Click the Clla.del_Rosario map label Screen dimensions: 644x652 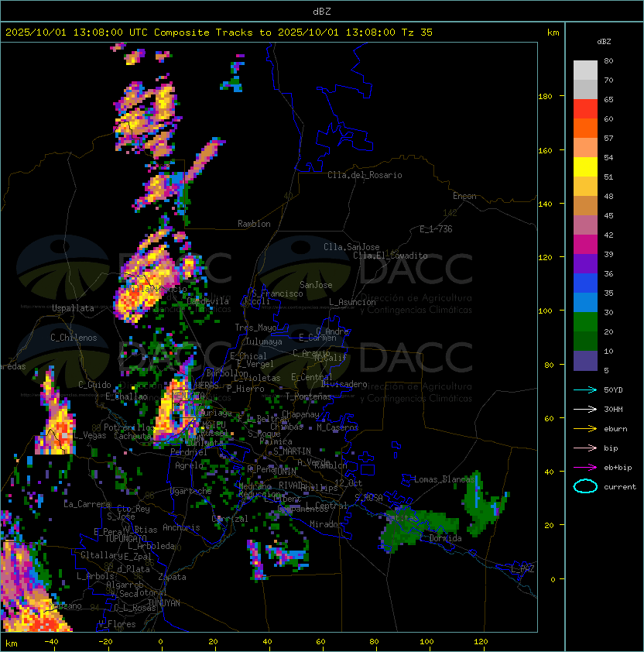(365, 175)
